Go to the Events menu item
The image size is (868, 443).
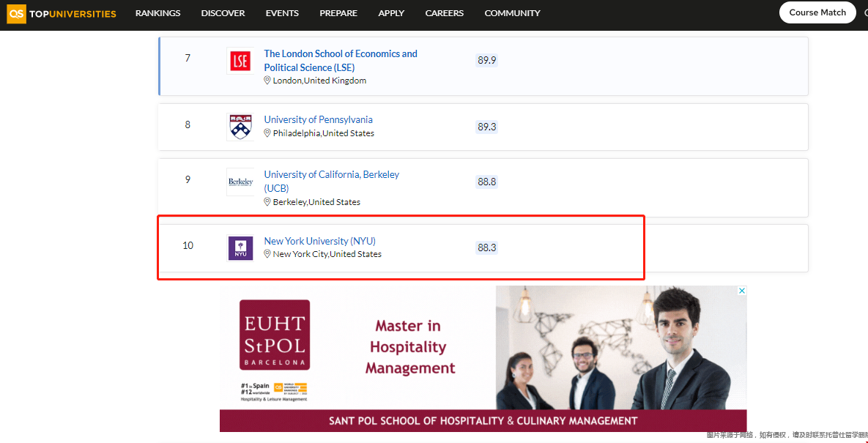point(282,13)
